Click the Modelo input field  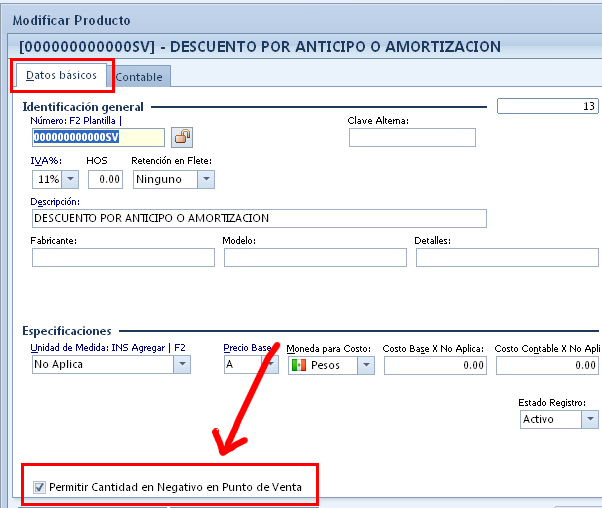pyautogui.click(x=315, y=257)
